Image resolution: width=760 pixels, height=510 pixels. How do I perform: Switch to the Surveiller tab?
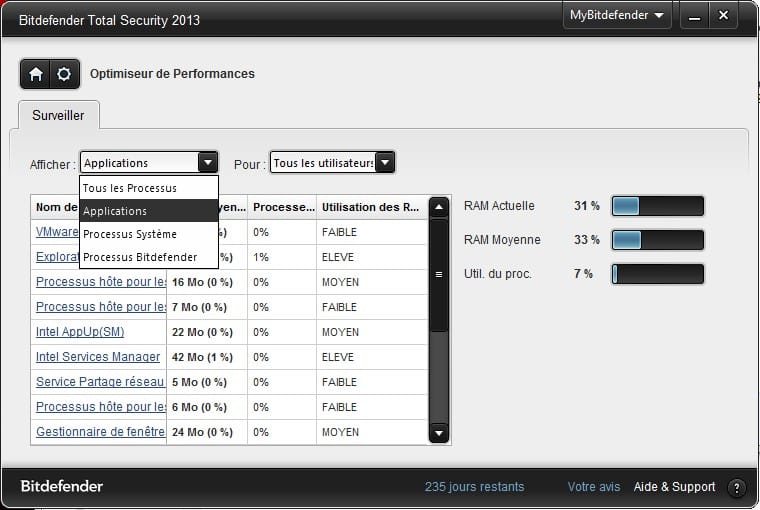59,115
